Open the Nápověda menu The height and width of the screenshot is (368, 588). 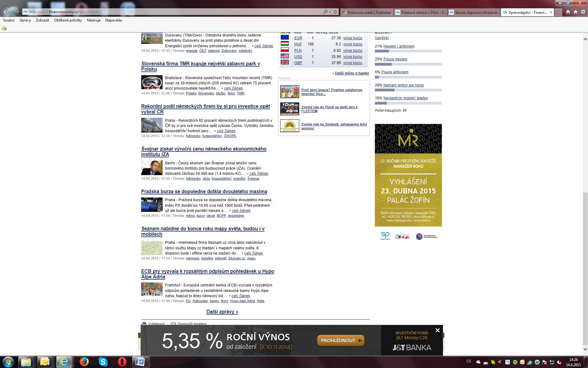point(114,20)
